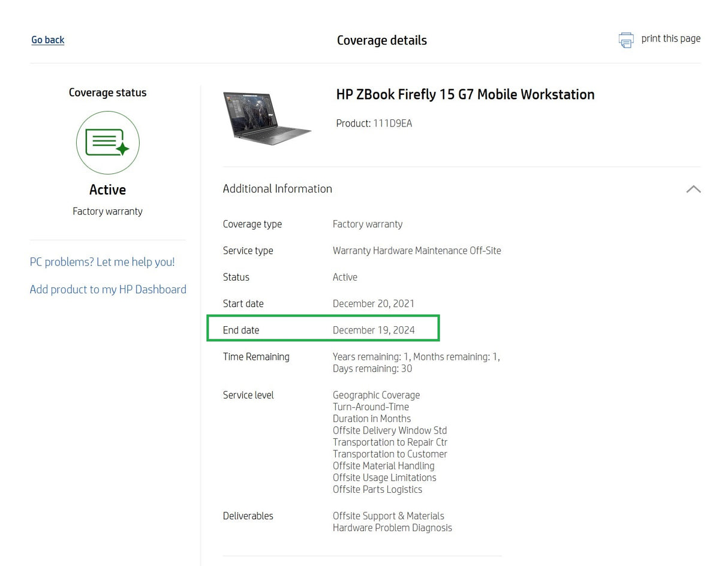
Task: Click 'Transportation to Repair Ctr' entry
Action: (390, 442)
